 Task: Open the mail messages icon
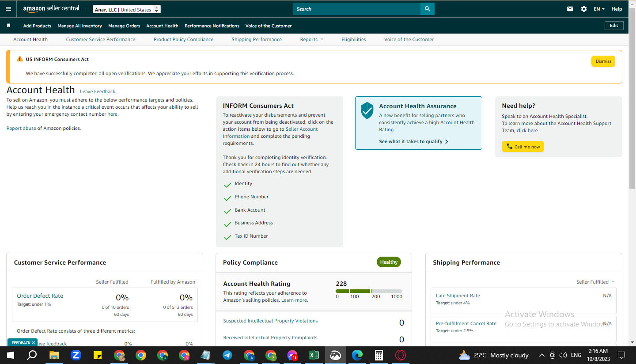[570, 9]
